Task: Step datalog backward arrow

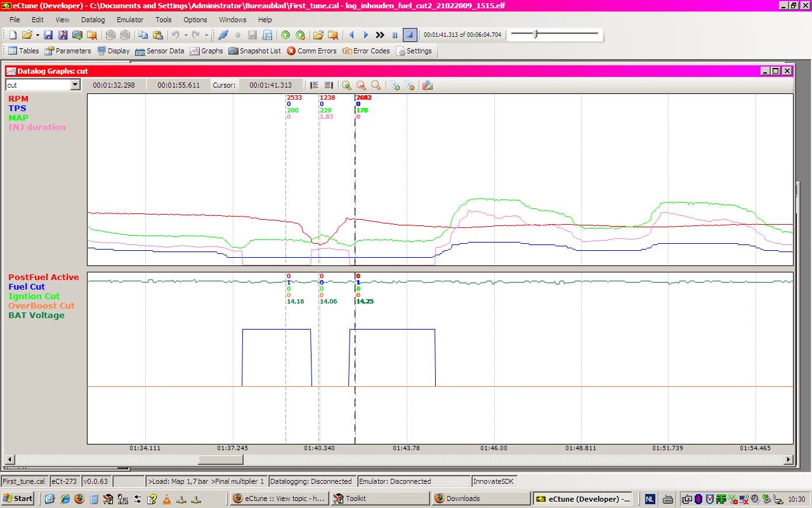Action: click(x=351, y=35)
